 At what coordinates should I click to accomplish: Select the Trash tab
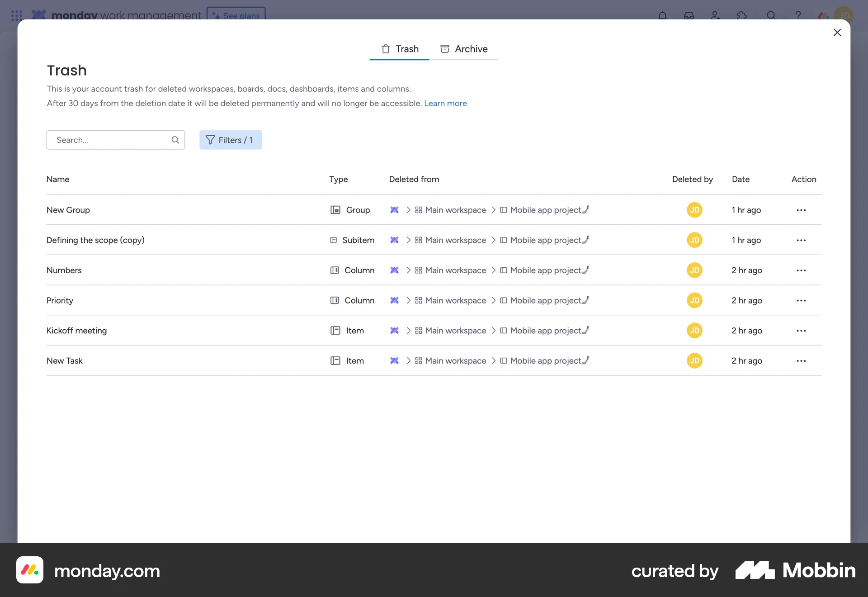click(x=400, y=49)
